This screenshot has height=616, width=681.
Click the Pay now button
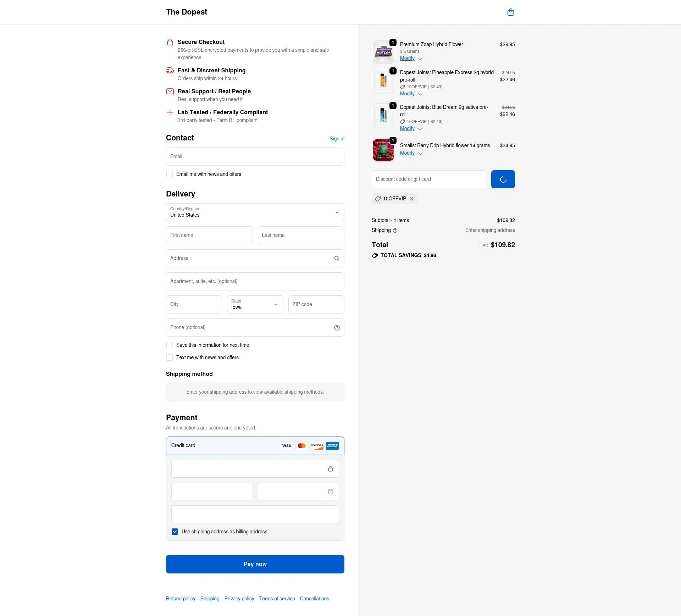pos(255,564)
